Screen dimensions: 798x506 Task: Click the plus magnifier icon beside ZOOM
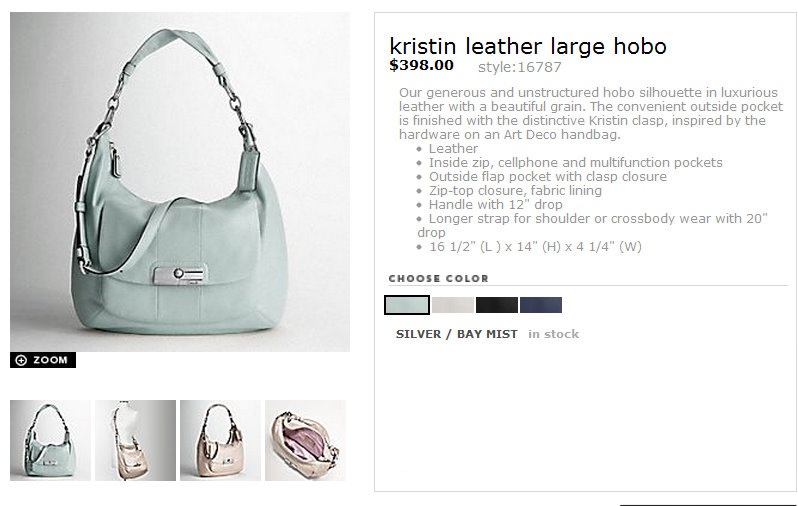[x=21, y=360]
